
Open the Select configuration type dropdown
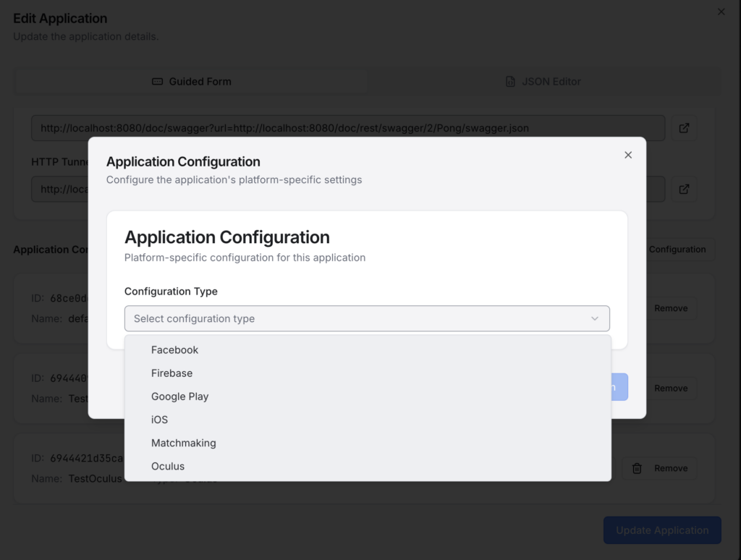pyautogui.click(x=366, y=318)
